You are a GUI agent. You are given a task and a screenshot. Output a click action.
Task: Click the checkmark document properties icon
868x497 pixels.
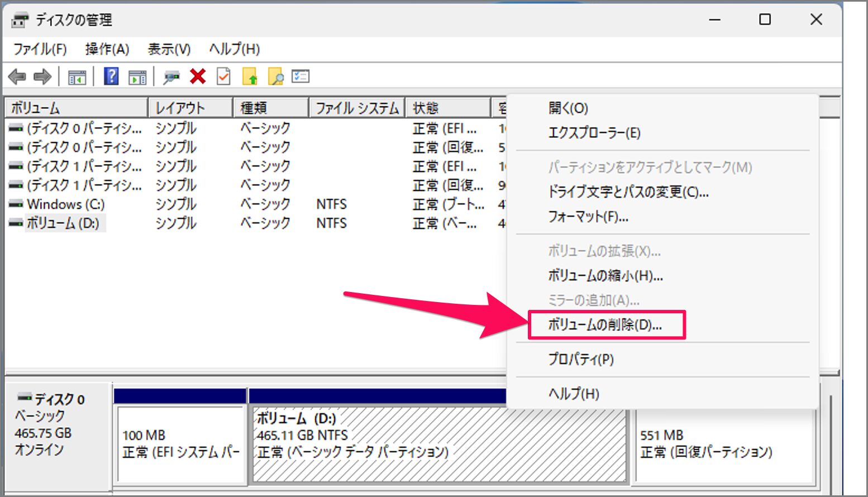point(223,77)
